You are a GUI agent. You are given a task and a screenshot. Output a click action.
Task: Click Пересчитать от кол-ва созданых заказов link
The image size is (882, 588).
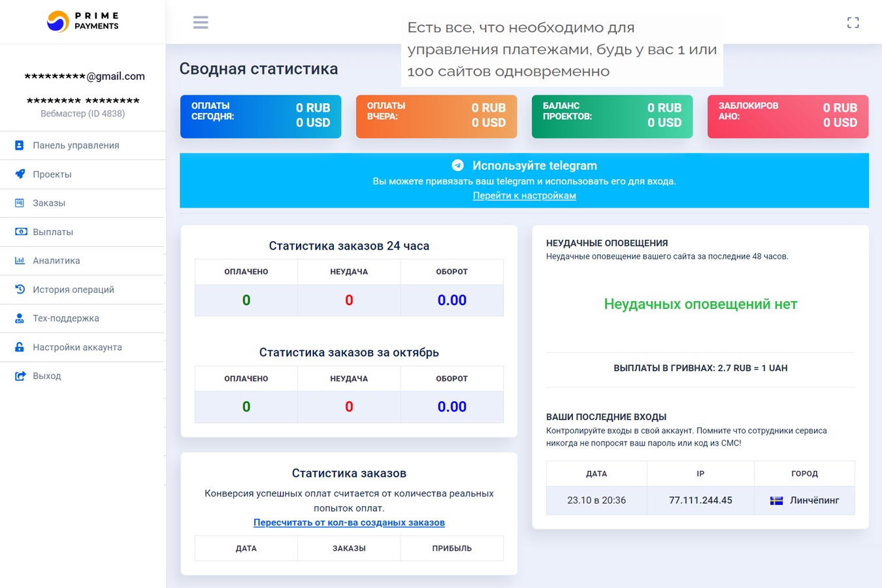pos(349,523)
